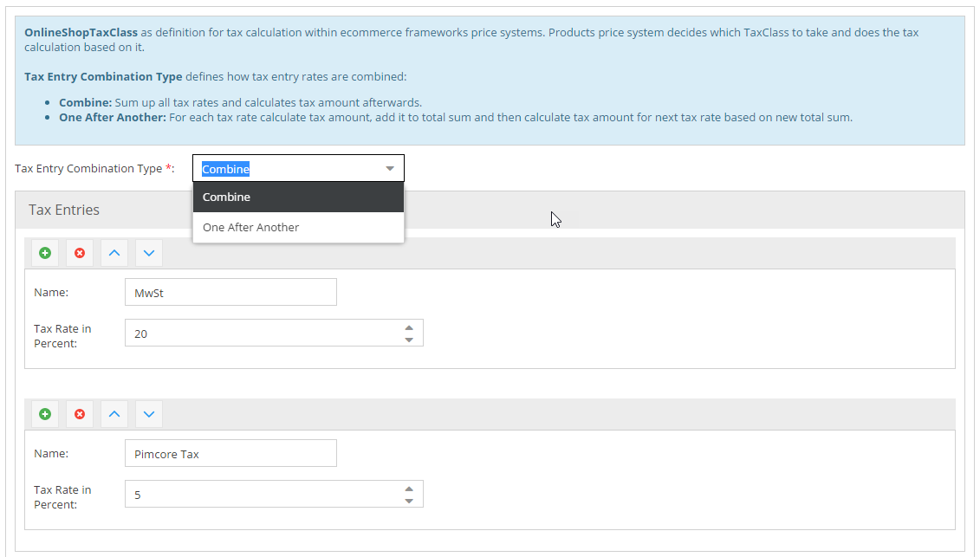Move the Pimcore Tax entry up
Screen dimensions: 980x557
114,414
